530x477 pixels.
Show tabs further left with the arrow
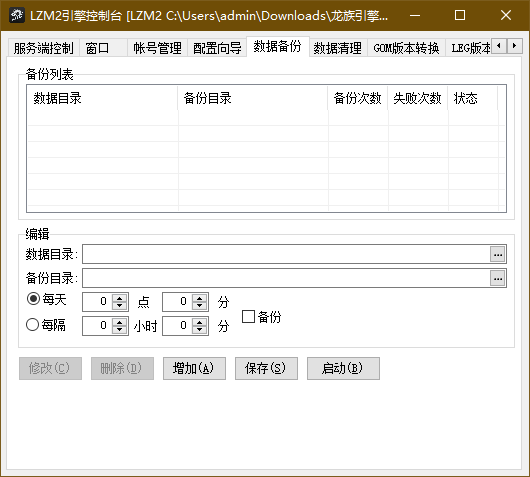pyautogui.click(x=499, y=45)
